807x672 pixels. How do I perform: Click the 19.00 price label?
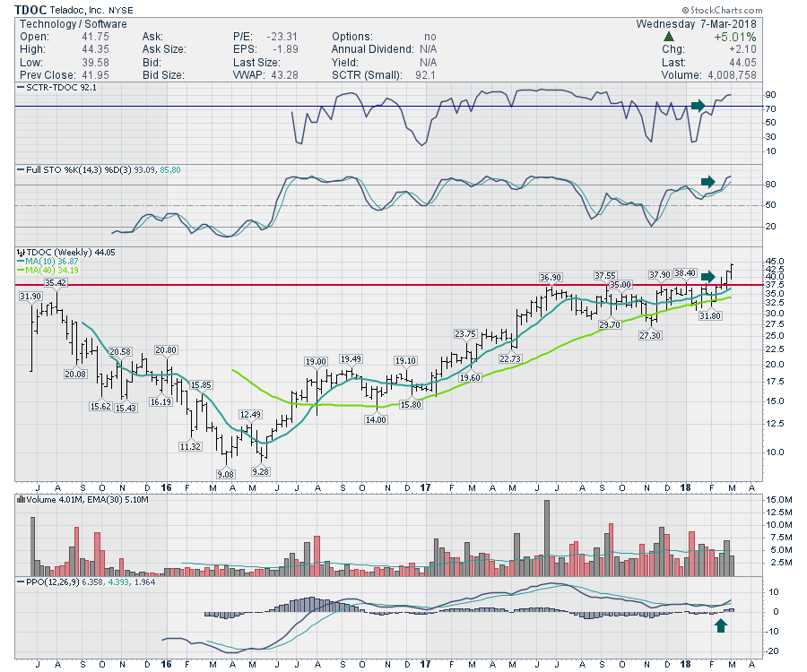coord(316,361)
